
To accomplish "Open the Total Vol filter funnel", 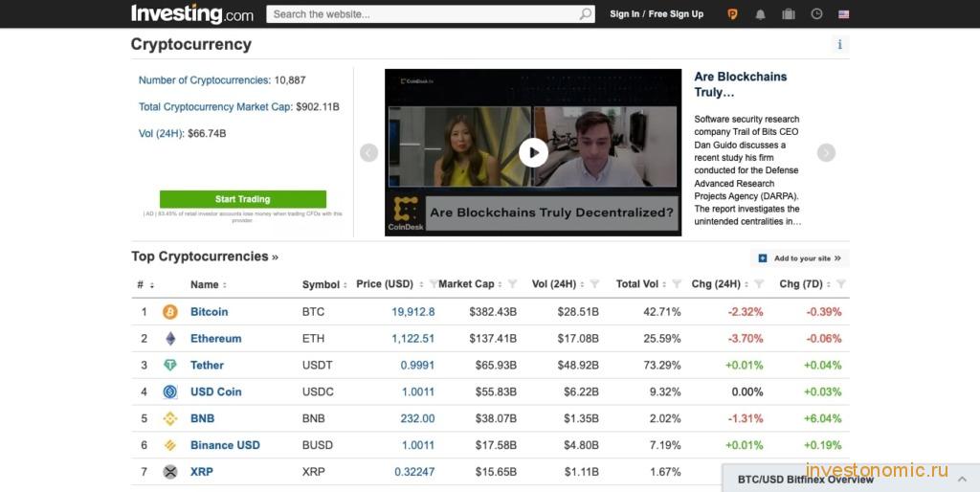I will 677,284.
